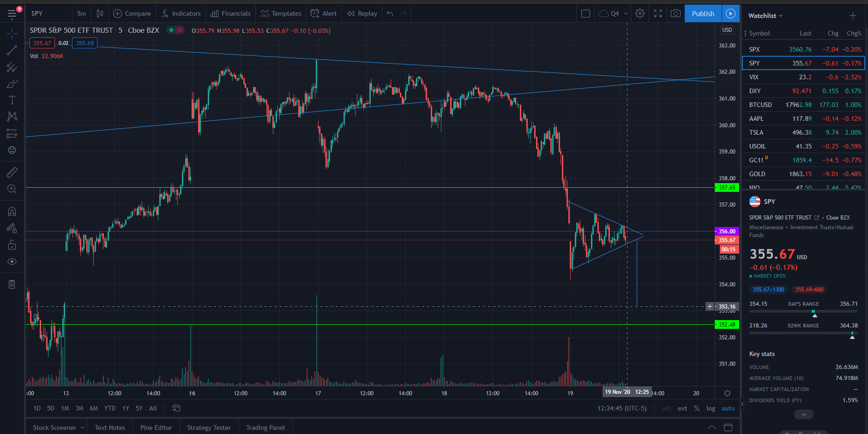Select the Brush drawing tool
The height and width of the screenshot is (434, 868).
tap(12, 84)
